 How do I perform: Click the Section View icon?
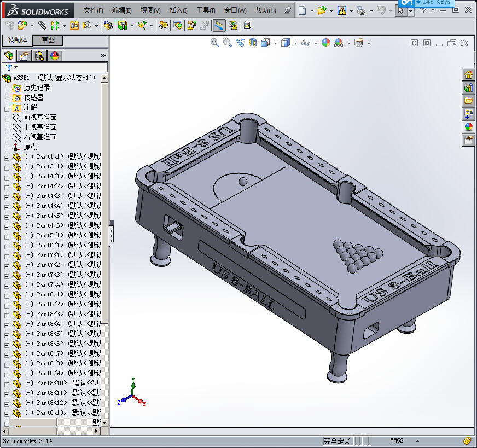point(253,43)
